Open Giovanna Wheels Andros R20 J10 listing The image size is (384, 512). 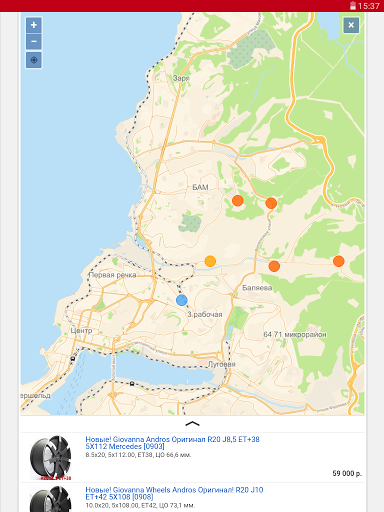[174, 493]
